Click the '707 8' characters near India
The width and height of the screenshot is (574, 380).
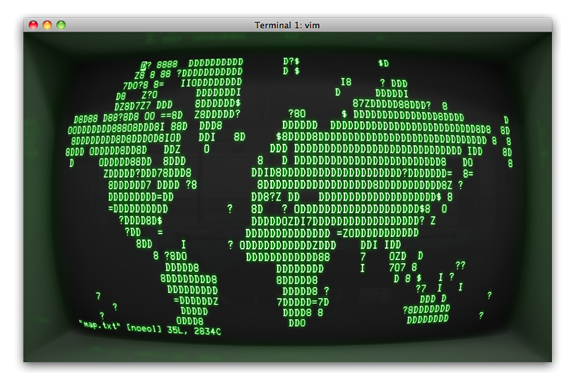[x=403, y=268]
